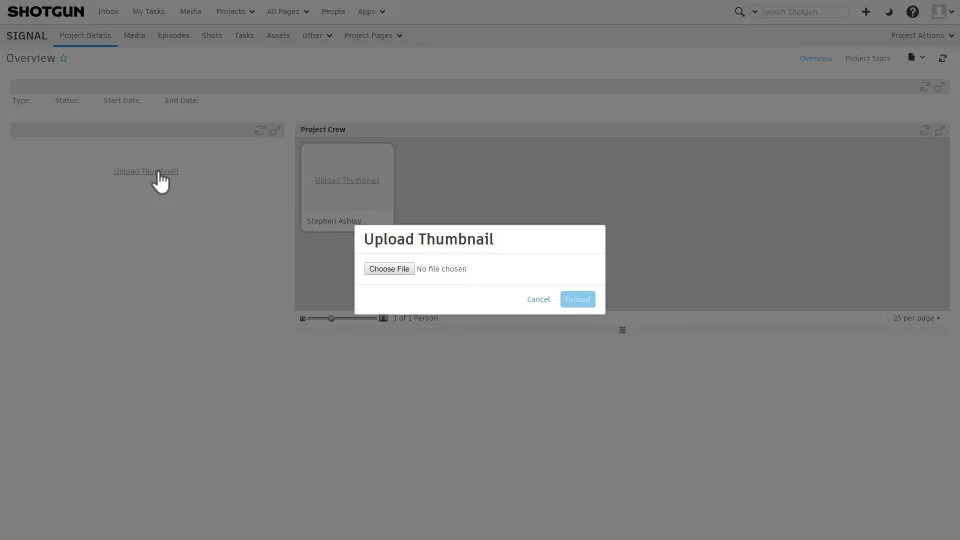Image resolution: width=960 pixels, height=540 pixels.
Task: Click the large thumbnail size icon
Action: point(383,318)
